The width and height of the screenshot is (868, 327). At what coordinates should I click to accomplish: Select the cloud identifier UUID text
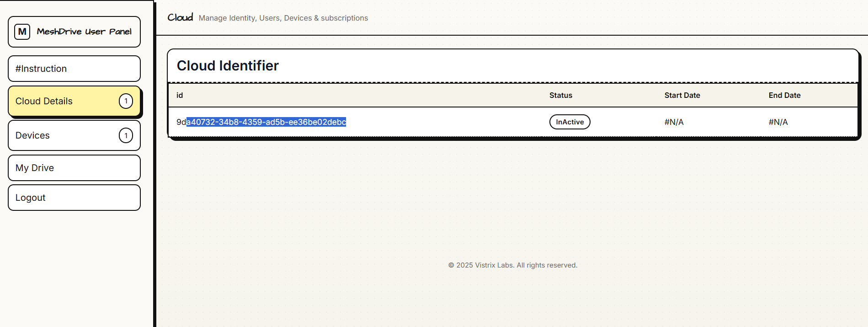coord(261,122)
